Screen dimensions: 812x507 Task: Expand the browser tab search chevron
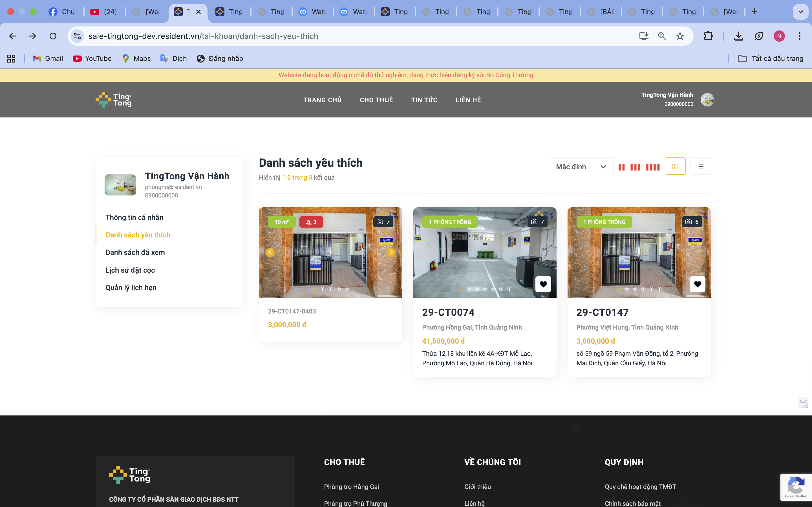(800, 12)
